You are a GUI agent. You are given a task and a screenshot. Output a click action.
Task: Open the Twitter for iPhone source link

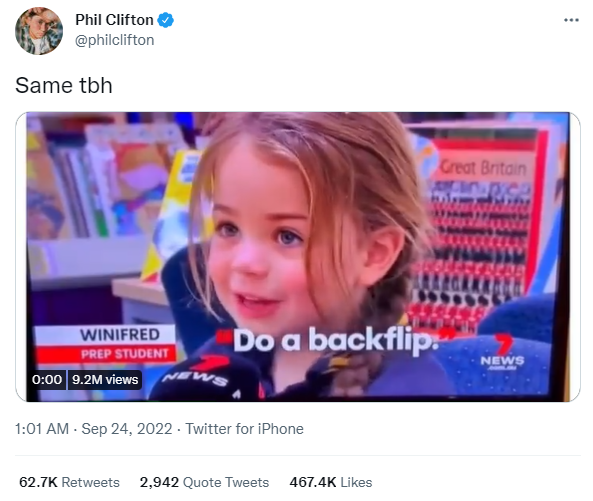pyautogui.click(x=244, y=429)
